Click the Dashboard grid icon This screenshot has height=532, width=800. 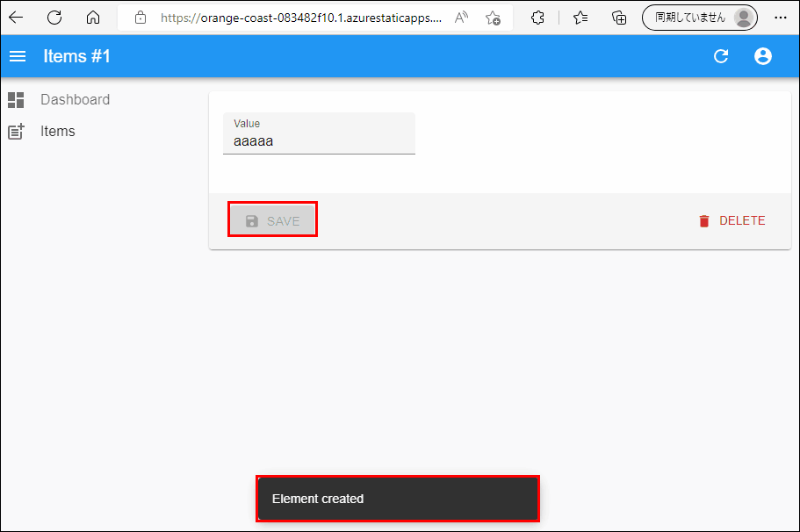coord(16,100)
